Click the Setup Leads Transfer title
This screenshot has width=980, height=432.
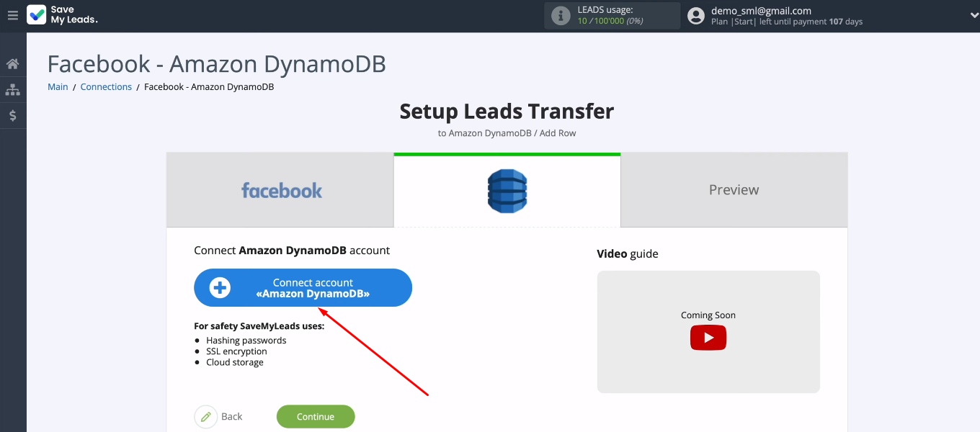(507, 112)
